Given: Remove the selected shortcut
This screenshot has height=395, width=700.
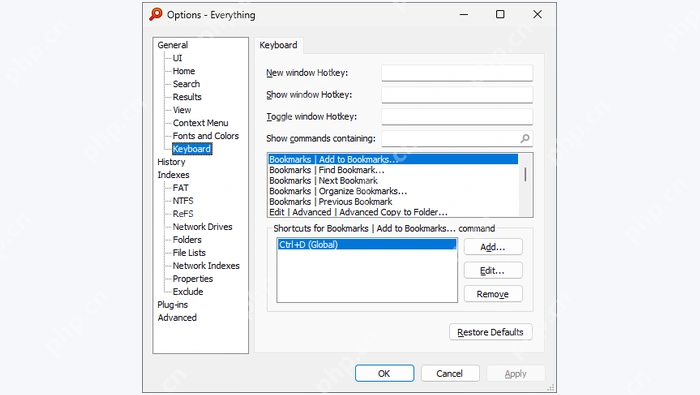Looking at the screenshot, I should coord(493,294).
